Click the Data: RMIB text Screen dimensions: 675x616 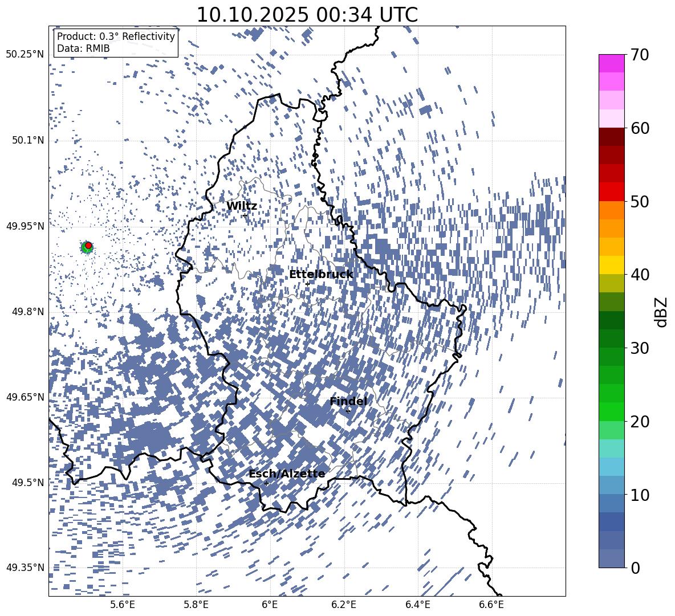(x=83, y=48)
